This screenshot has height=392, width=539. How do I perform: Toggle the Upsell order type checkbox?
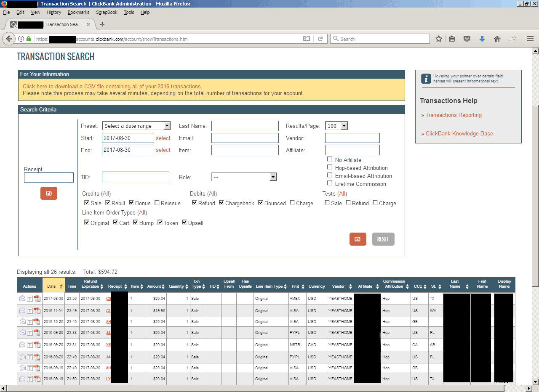[x=184, y=222]
